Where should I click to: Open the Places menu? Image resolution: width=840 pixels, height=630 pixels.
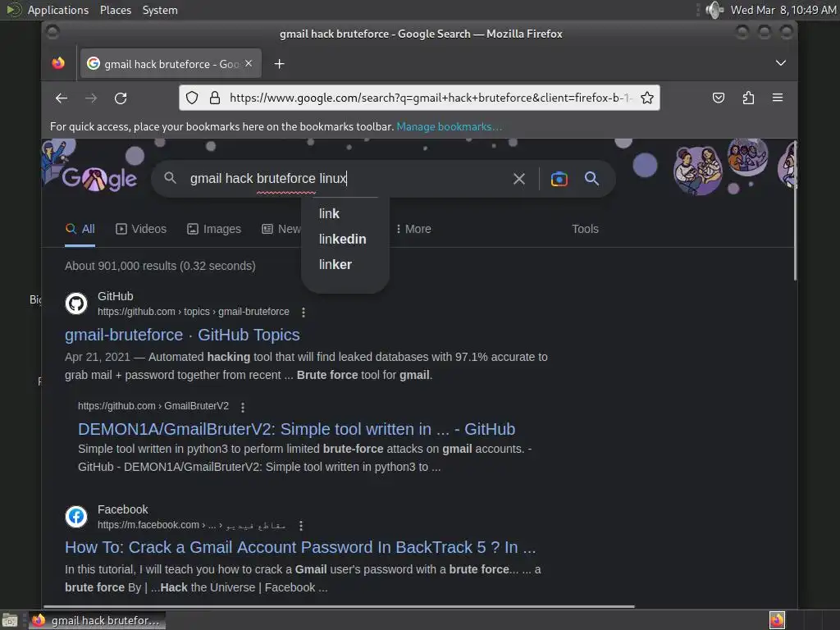[115, 10]
